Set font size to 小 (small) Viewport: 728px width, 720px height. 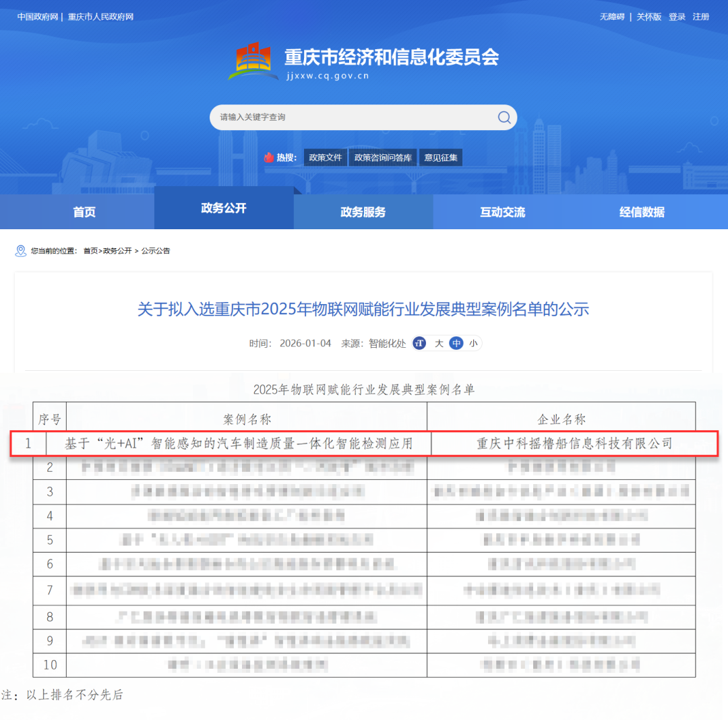click(x=473, y=343)
